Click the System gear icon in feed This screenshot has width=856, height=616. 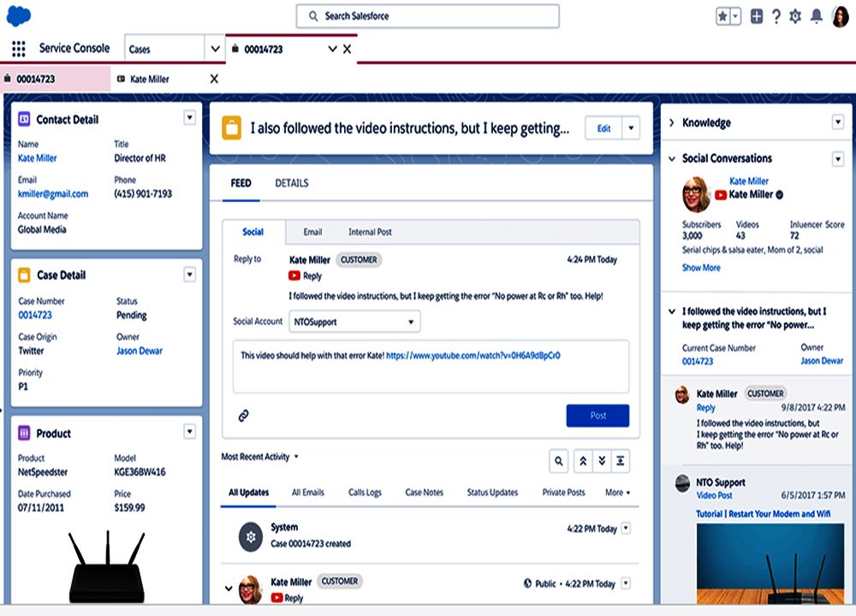(251, 537)
